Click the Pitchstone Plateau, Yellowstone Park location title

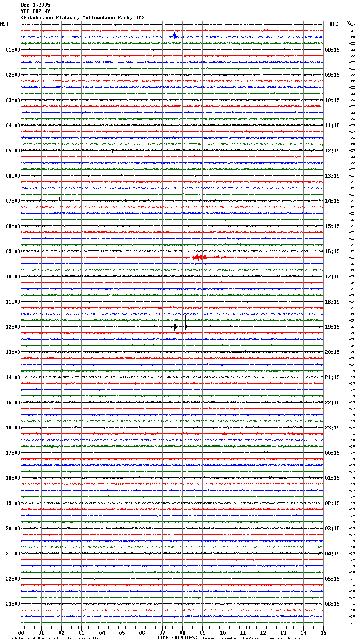pos(82,18)
